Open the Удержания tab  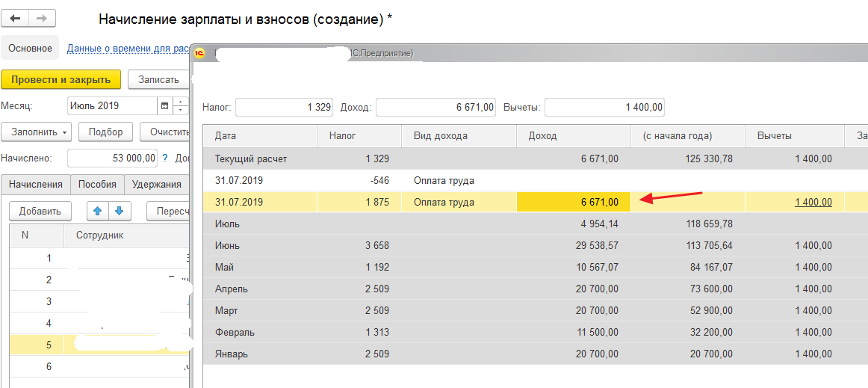156,185
